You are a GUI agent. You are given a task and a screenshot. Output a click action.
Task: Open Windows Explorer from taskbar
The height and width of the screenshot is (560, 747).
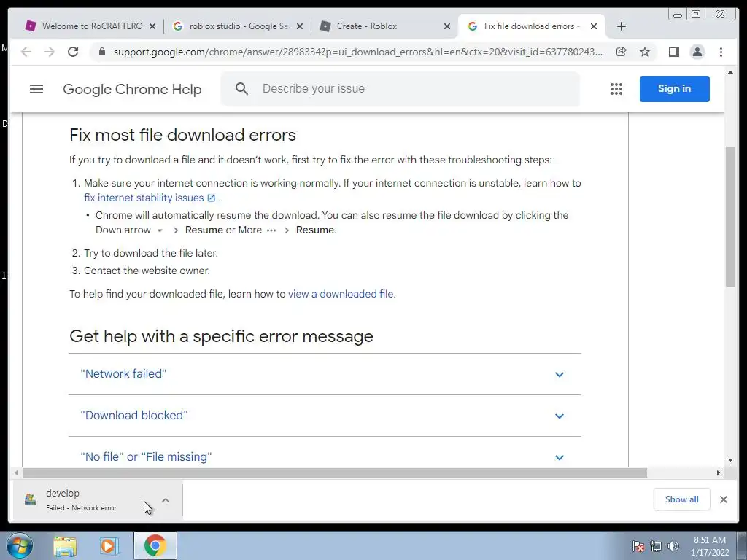point(65,546)
